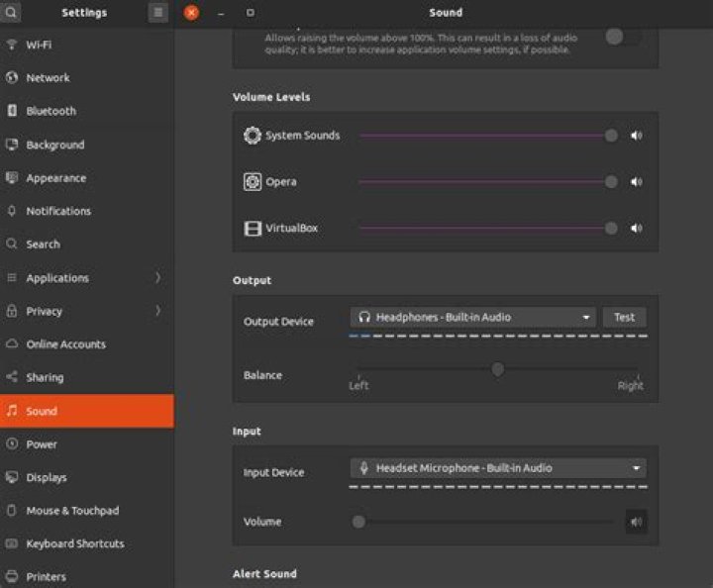Click the Mouse & Touchpad icon

point(12,511)
